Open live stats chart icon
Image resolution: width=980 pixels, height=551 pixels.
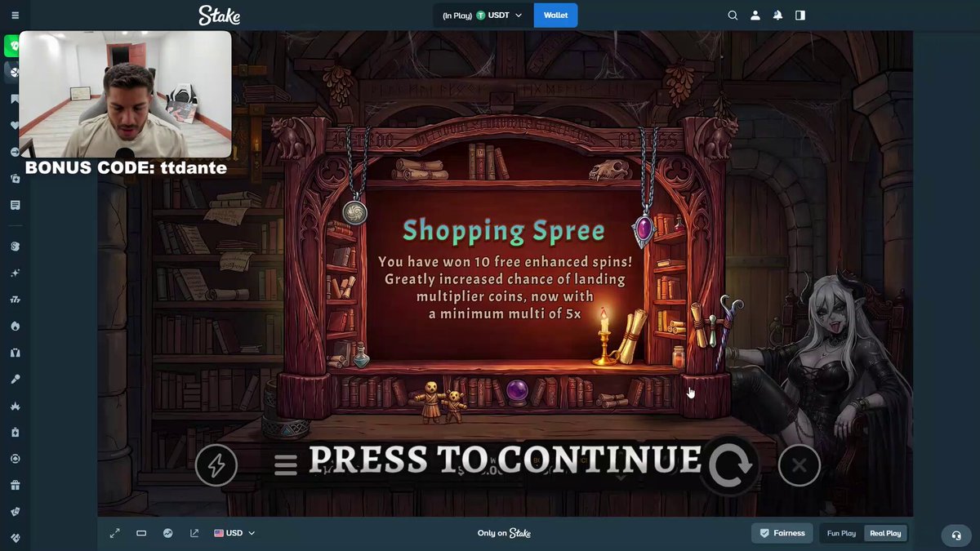click(168, 533)
